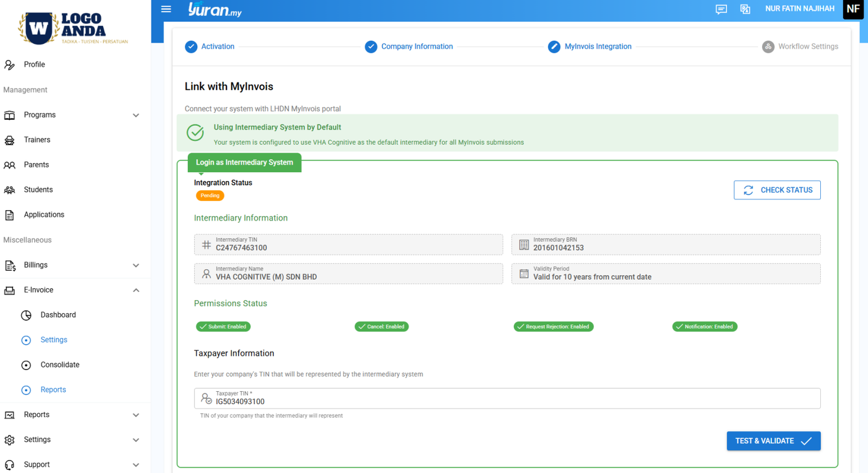Screen dimensions: 868x473
Task: Click the Activation step checkmark icon
Action: click(x=191, y=46)
